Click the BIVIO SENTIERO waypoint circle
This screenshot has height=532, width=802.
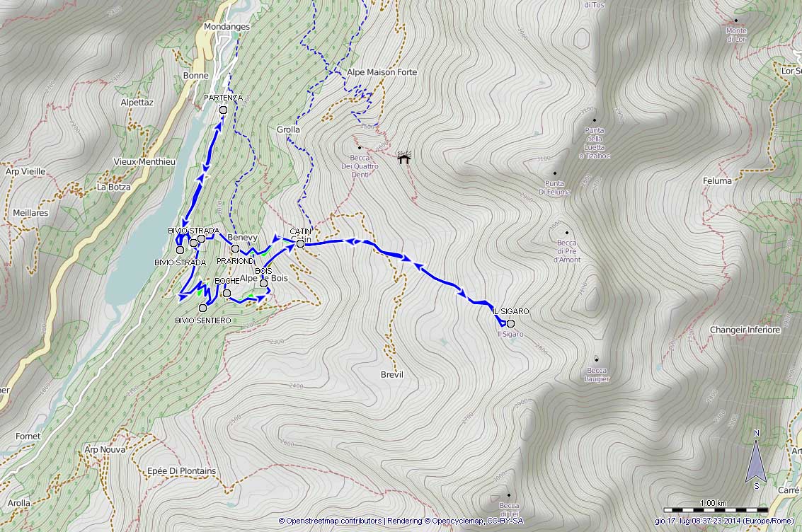[202, 308]
